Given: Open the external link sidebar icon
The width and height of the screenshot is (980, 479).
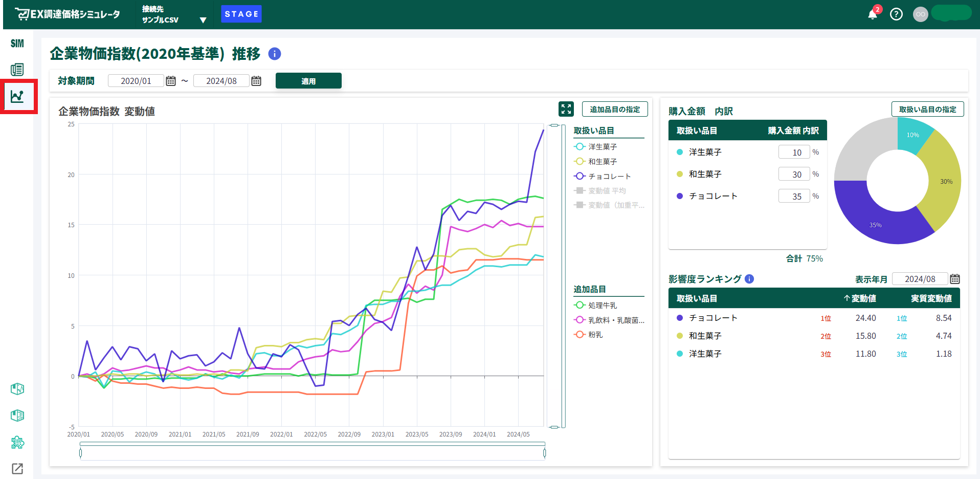Looking at the screenshot, I should tap(17, 468).
